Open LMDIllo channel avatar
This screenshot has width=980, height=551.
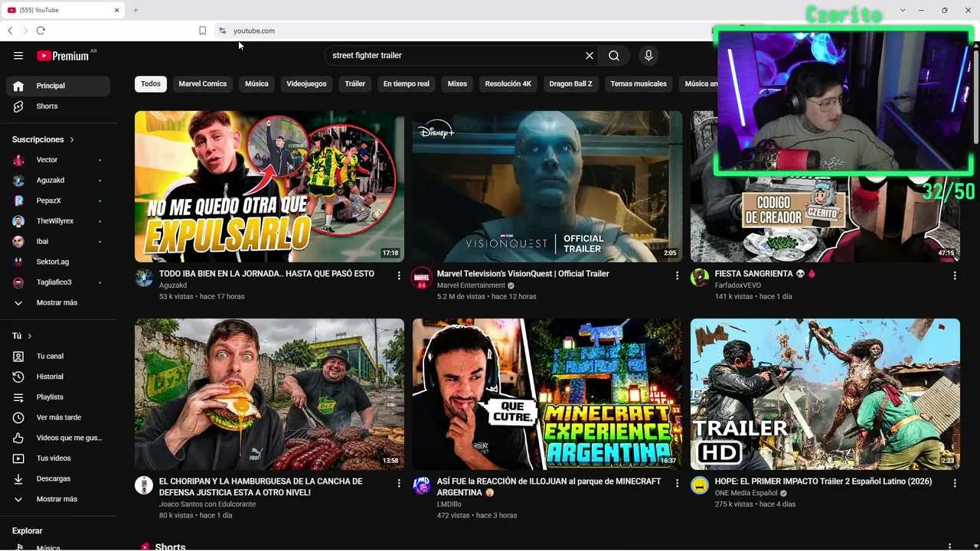tap(422, 485)
